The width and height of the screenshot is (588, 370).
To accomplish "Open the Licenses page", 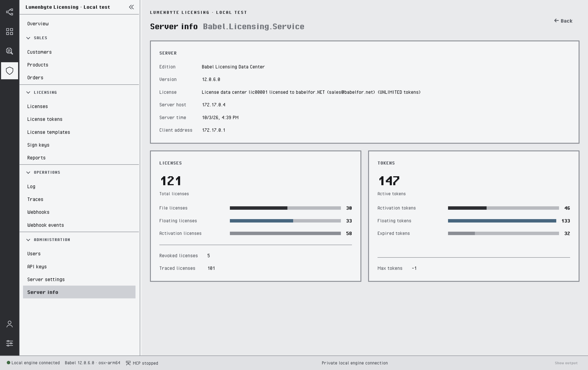I will (x=79, y=107).
